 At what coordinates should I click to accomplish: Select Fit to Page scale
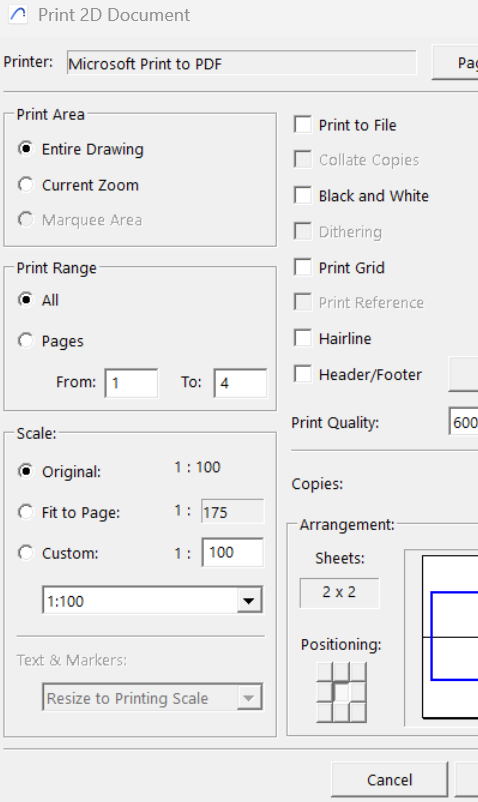pos(26,511)
